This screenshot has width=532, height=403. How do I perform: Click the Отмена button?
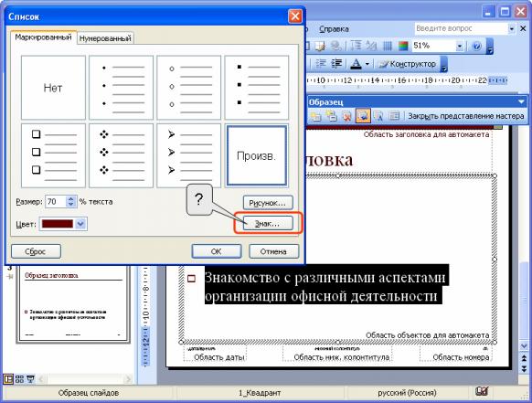tap(274, 251)
